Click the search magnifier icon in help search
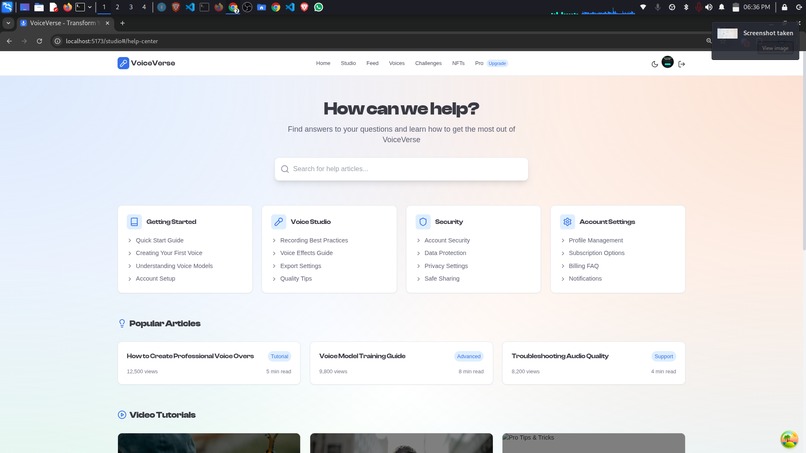Viewport: 806px width, 453px height. point(285,169)
